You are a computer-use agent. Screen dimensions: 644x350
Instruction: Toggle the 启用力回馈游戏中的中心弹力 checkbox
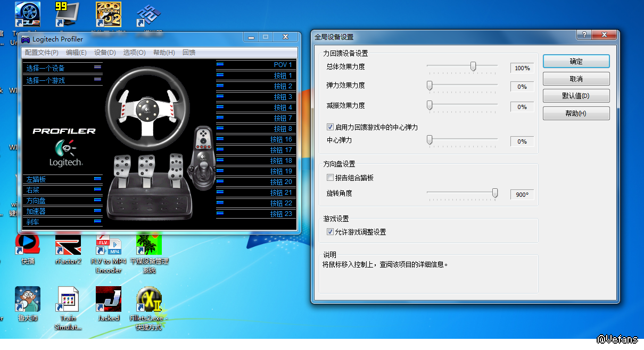331,128
